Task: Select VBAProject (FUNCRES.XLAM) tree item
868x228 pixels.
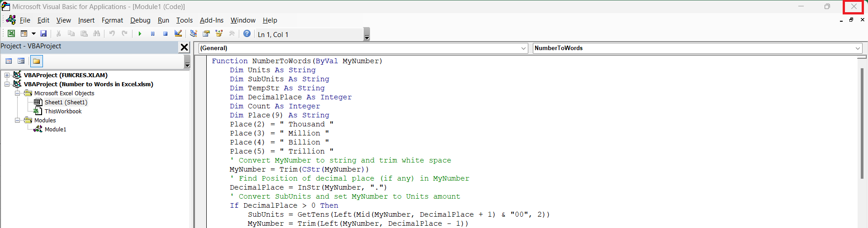Action: (x=66, y=75)
